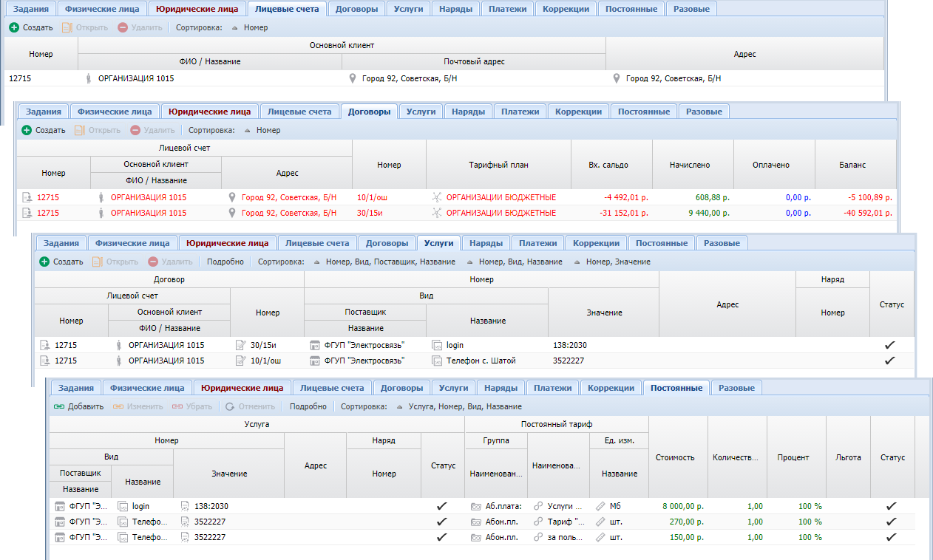Click contract icon beside 30/15и in Услуги panel

(x=240, y=345)
